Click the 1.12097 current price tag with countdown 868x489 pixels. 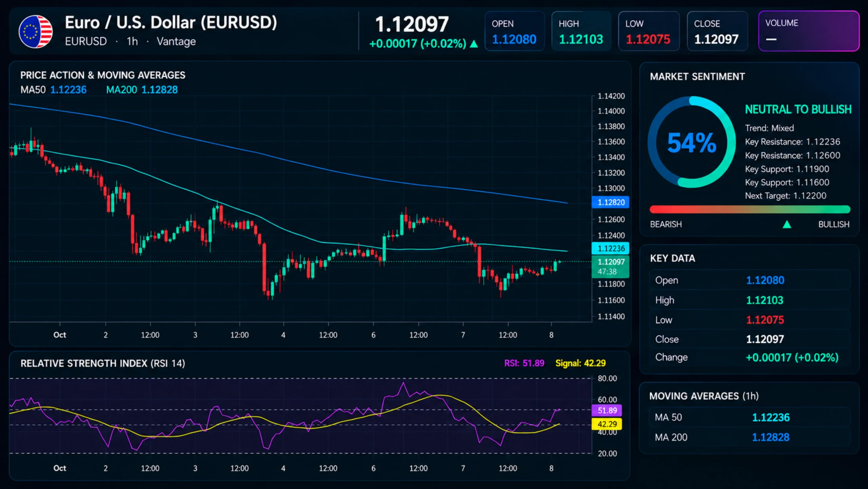pyautogui.click(x=611, y=267)
